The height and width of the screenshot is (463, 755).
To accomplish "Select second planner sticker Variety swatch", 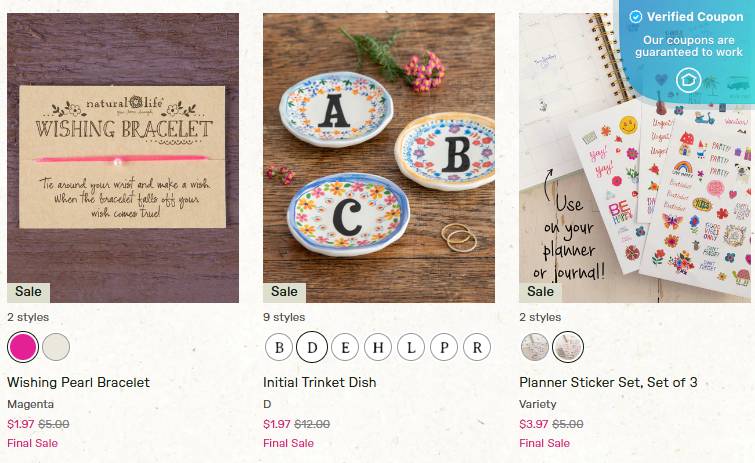I will pyautogui.click(x=568, y=347).
